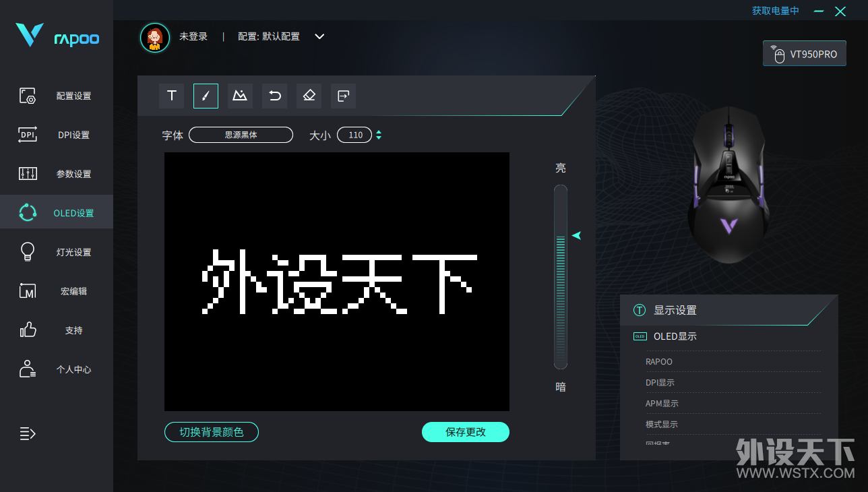Click the brightness arrow pointer marker

(x=576, y=235)
